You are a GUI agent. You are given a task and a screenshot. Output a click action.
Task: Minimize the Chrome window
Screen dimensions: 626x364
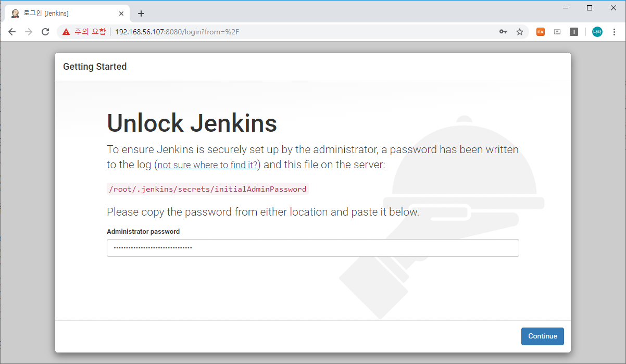click(566, 8)
